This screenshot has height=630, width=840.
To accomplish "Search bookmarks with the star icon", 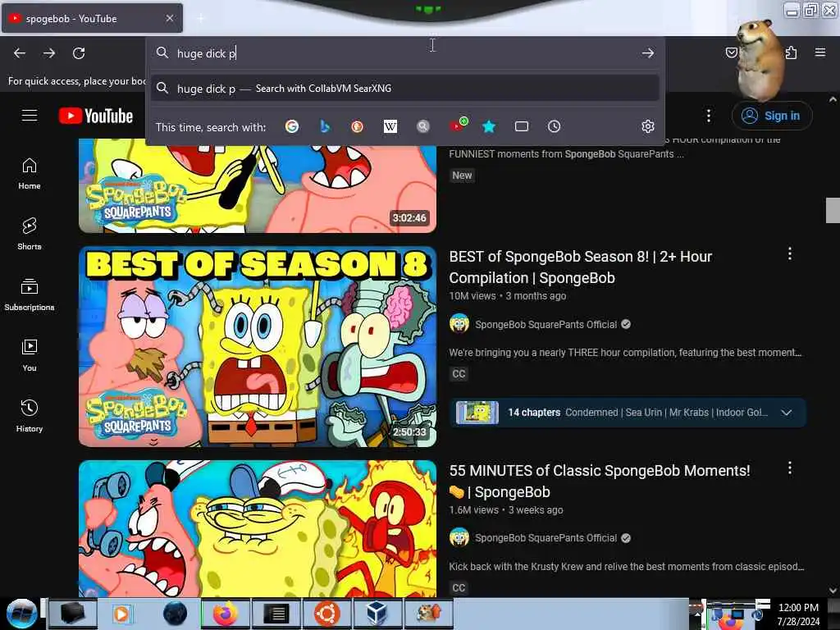I will coord(489,126).
